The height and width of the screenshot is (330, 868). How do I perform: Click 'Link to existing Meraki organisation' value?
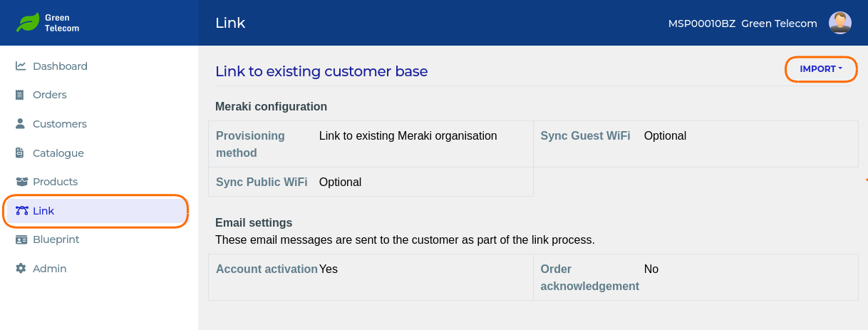point(408,135)
